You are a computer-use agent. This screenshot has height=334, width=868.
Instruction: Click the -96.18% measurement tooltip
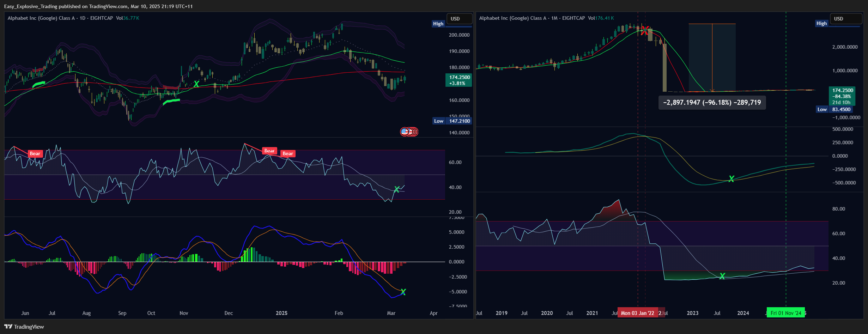[x=712, y=103]
